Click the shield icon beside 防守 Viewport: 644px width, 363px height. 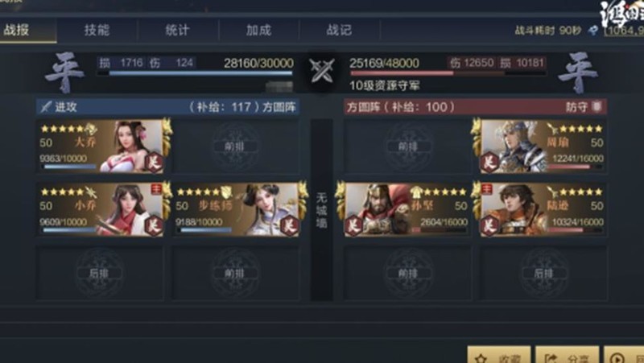click(x=597, y=107)
